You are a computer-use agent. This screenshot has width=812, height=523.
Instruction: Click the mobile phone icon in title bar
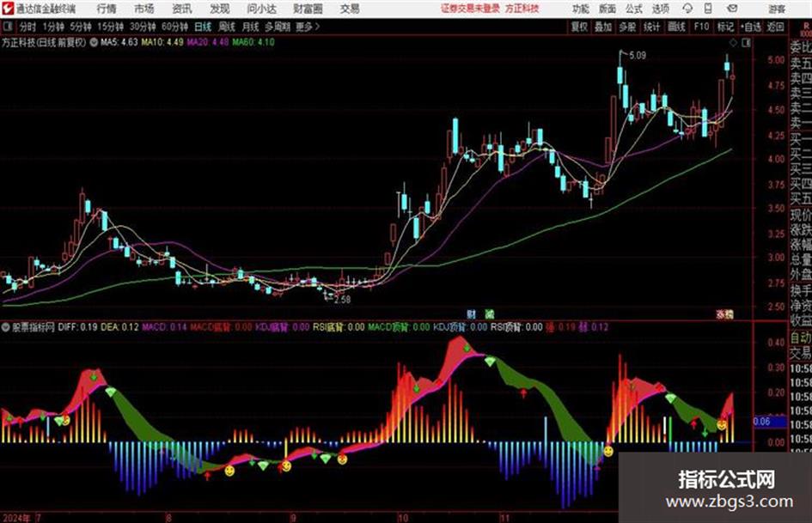[708, 9]
